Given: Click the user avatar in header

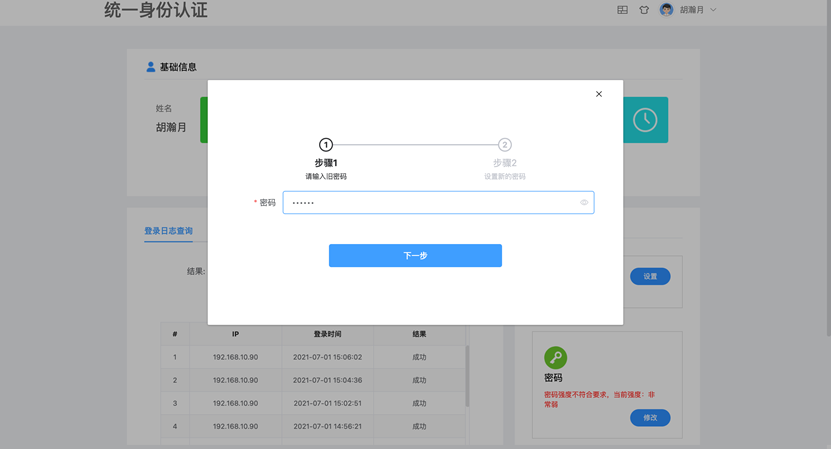Looking at the screenshot, I should point(667,10).
